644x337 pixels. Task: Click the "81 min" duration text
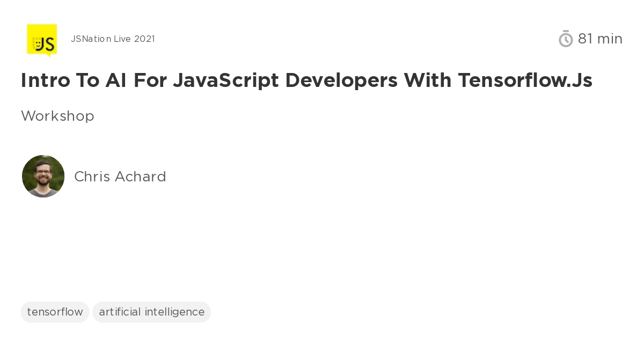pos(600,39)
